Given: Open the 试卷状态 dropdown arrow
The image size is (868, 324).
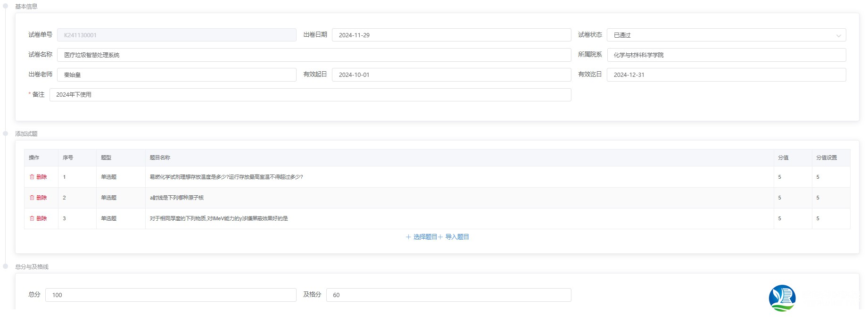Looking at the screenshot, I should point(838,35).
